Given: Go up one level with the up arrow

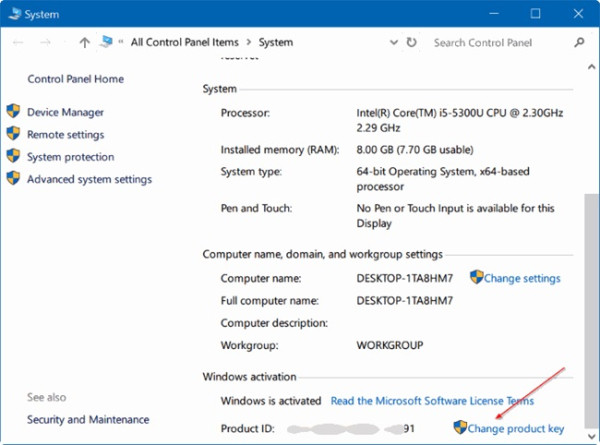Looking at the screenshot, I should (x=85, y=42).
